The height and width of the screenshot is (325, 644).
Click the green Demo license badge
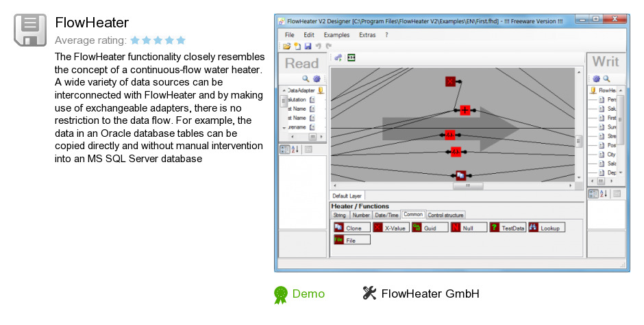click(x=299, y=294)
